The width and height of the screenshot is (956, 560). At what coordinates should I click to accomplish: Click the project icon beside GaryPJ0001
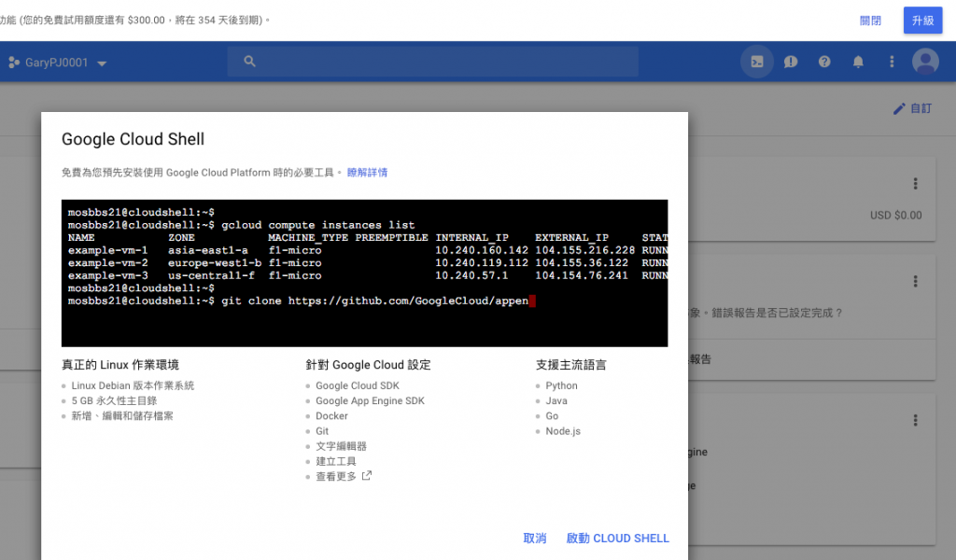13,63
